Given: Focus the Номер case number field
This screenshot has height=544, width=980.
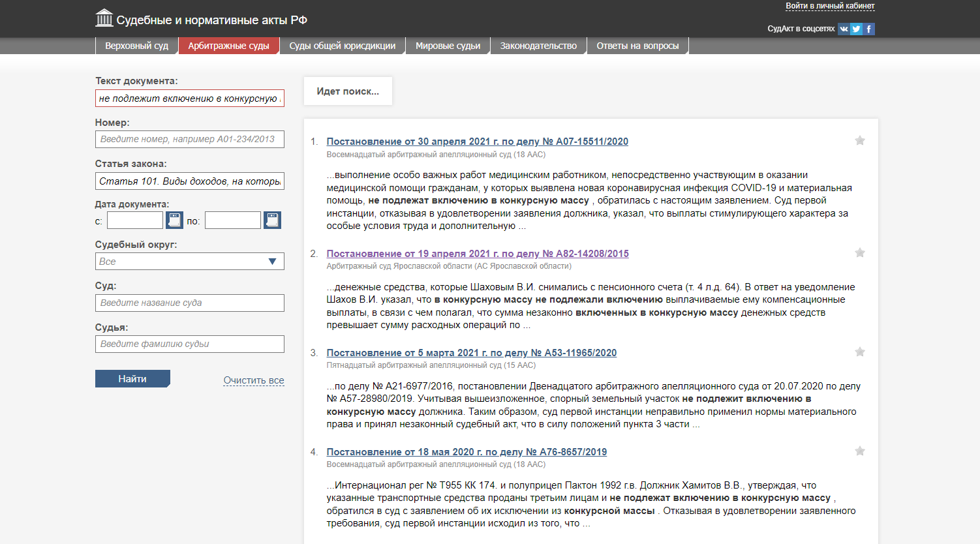Looking at the screenshot, I should pyautogui.click(x=189, y=139).
